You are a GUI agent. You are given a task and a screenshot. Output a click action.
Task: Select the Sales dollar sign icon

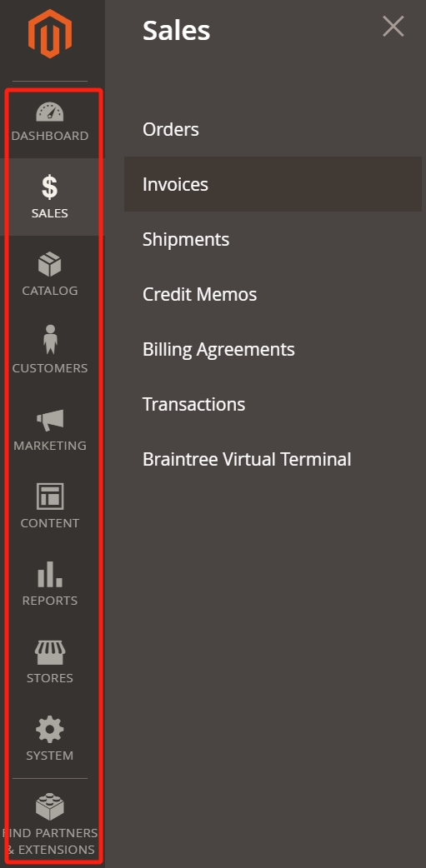point(50,187)
